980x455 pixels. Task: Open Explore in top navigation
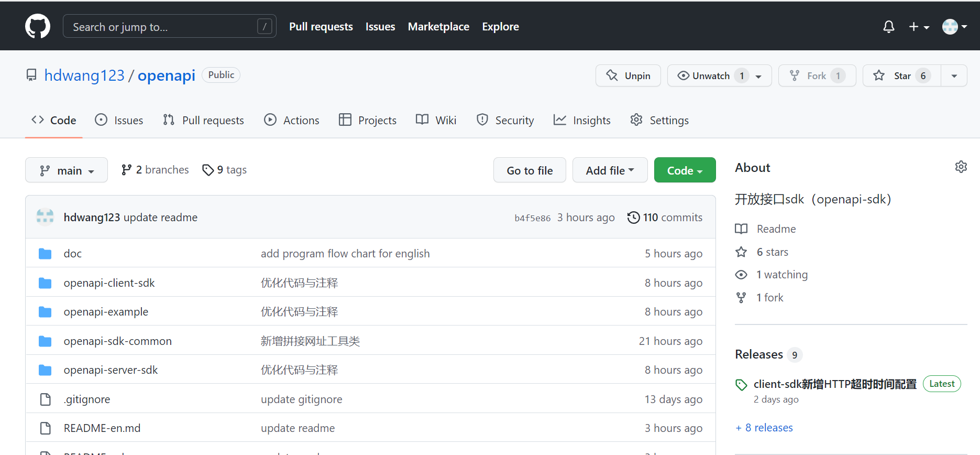coord(500,26)
